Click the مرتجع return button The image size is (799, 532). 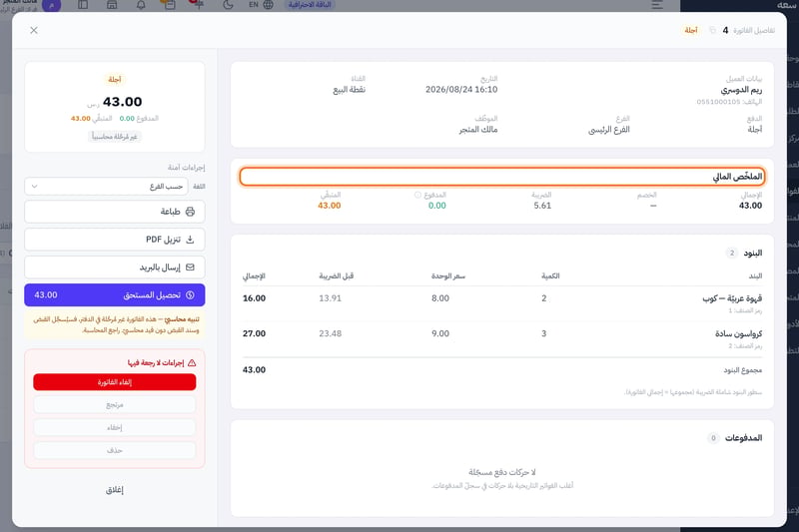click(115, 404)
